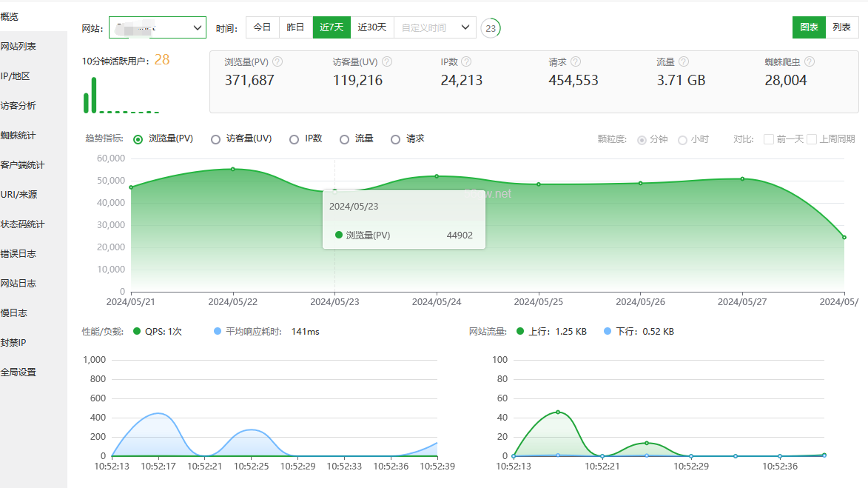Toggle the blue 平均响应耗时 legend swatch

[x=218, y=332]
